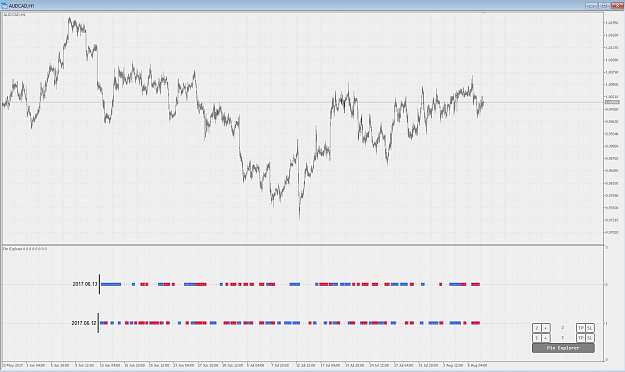
Task: Click the 2017.06.13 row label
Action: click(x=85, y=284)
